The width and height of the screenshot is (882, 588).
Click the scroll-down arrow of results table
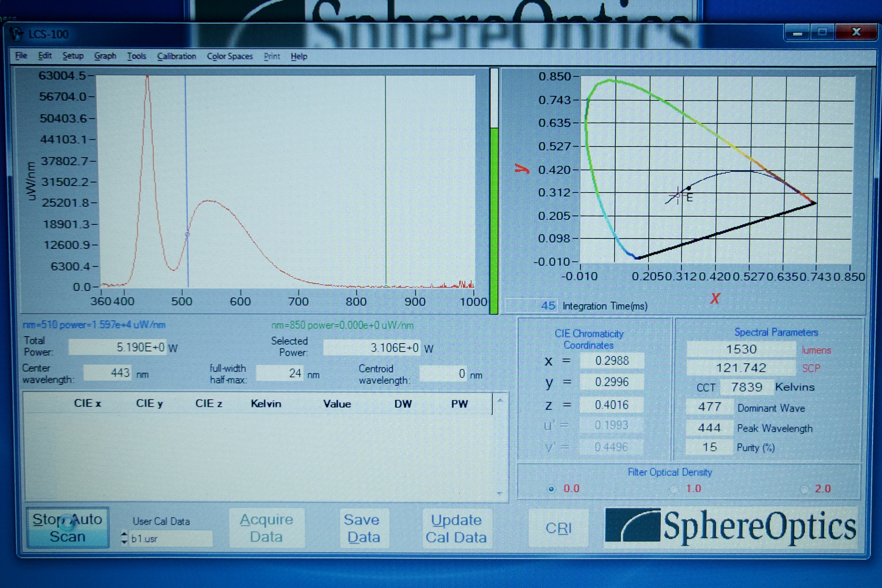499,494
